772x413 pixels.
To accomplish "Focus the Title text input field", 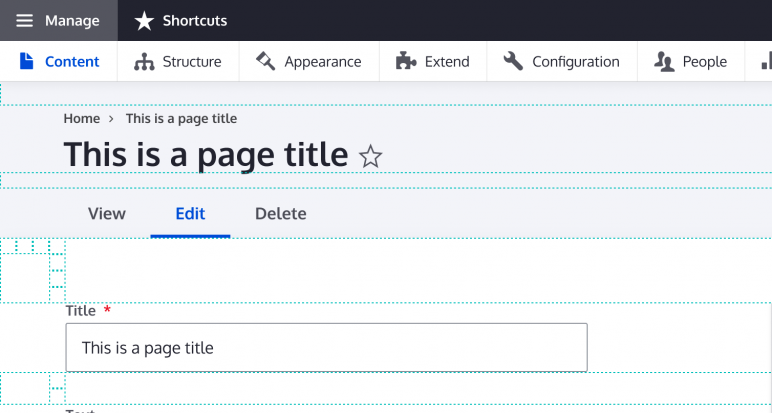I will coord(326,348).
